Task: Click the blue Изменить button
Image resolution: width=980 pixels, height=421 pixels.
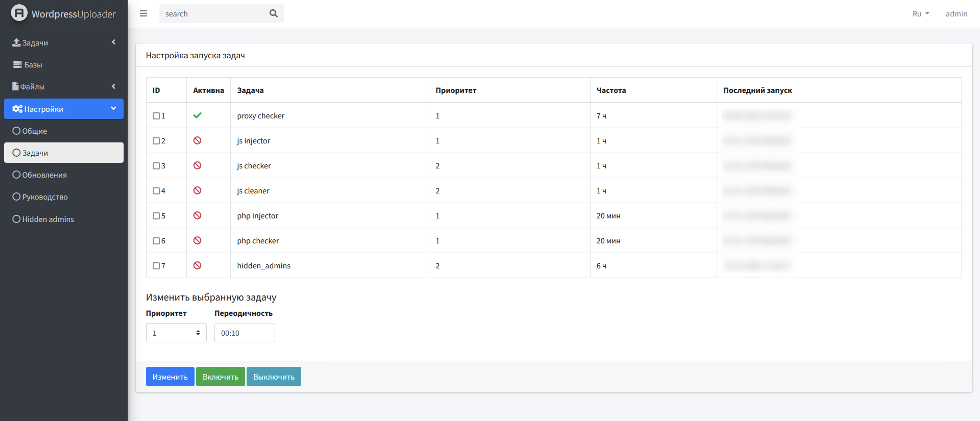Action: pyautogui.click(x=170, y=377)
